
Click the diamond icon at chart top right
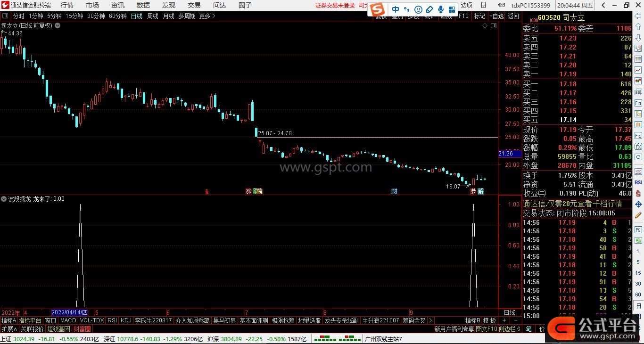(x=485, y=26)
